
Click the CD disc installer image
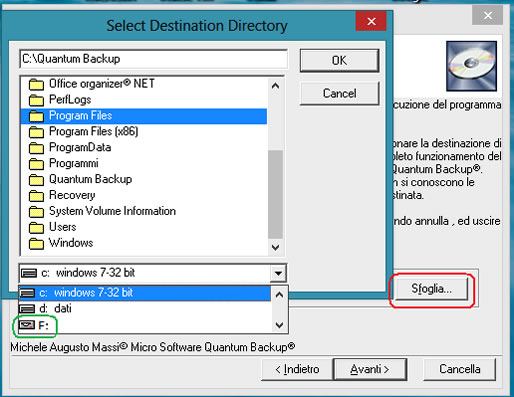471,66
